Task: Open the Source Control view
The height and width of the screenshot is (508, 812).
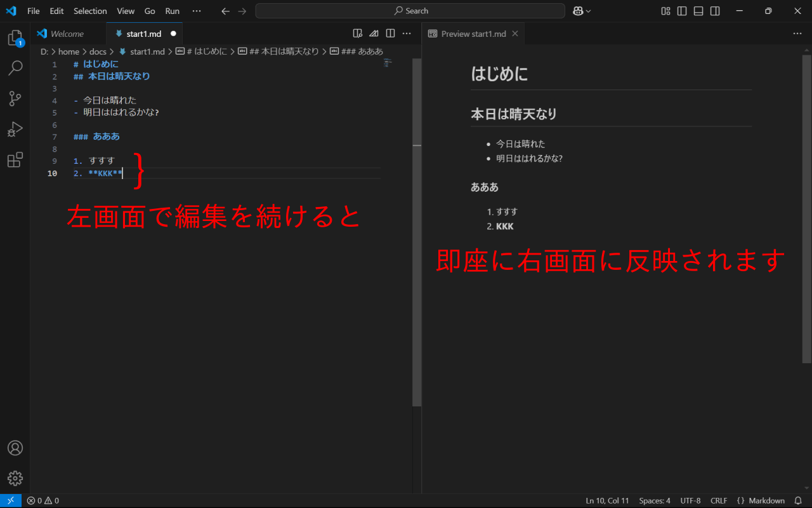Action: 15,98
